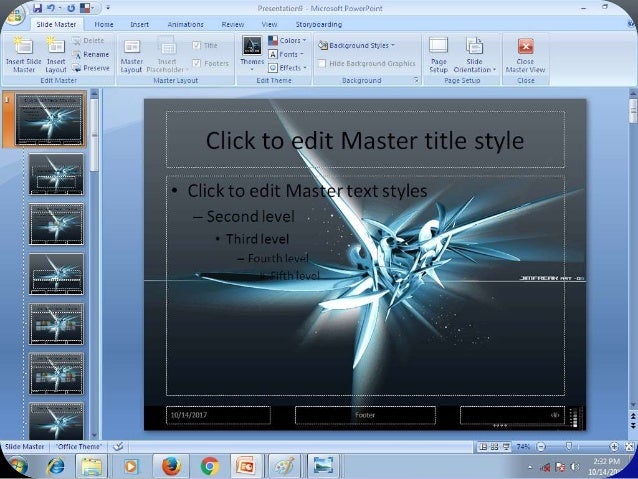Click 'Second level' master text

[x=251, y=217]
